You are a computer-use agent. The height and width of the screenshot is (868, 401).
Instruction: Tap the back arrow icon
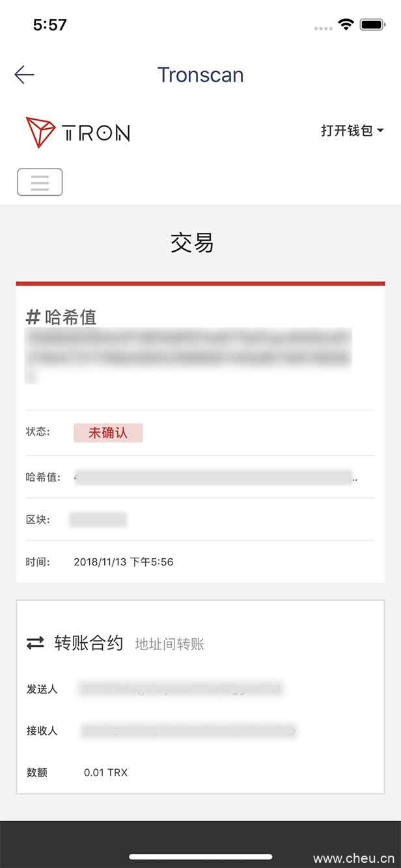tap(24, 75)
